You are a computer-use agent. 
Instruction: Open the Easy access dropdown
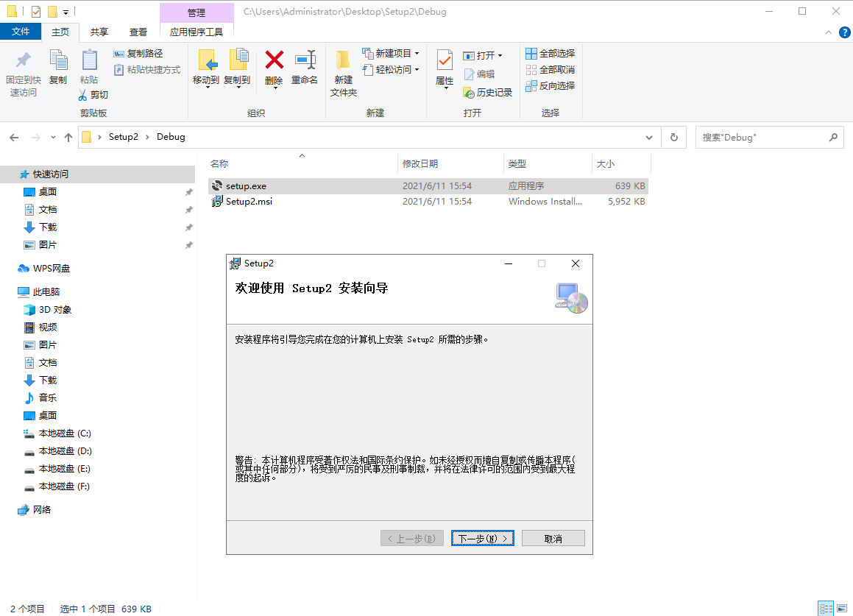coord(417,70)
